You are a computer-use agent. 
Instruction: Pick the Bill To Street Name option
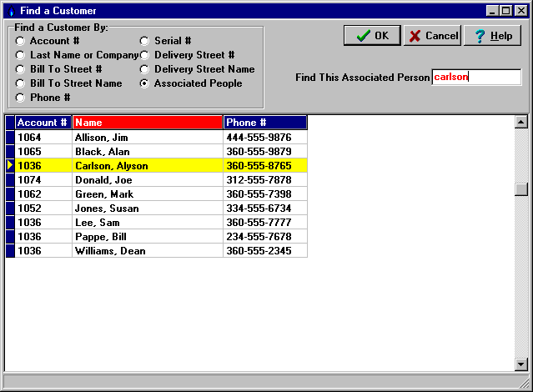pyautogui.click(x=20, y=83)
